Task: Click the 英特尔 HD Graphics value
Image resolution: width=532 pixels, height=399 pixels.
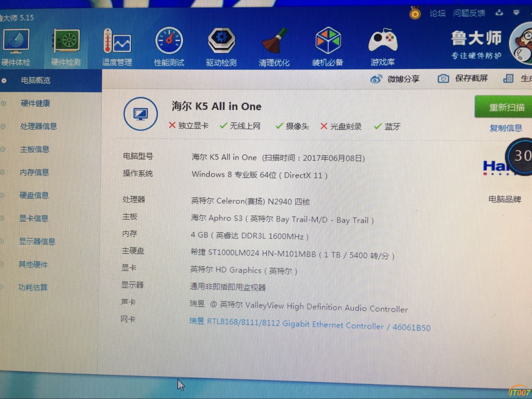Action: [244, 270]
